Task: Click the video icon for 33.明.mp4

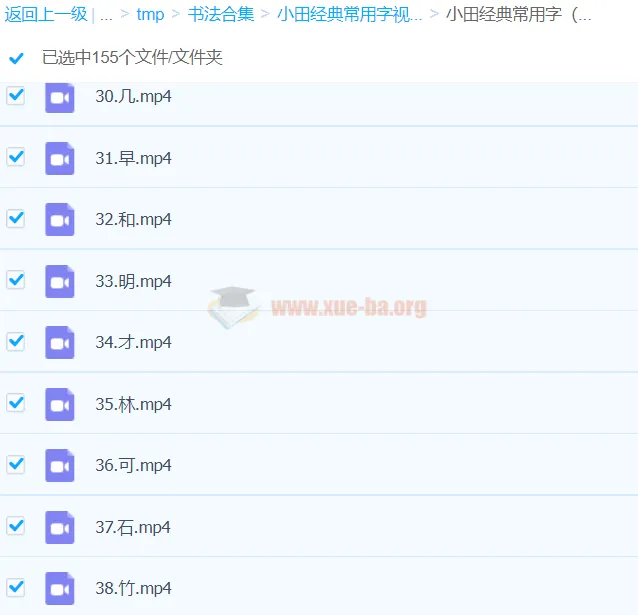Action: tap(60, 281)
